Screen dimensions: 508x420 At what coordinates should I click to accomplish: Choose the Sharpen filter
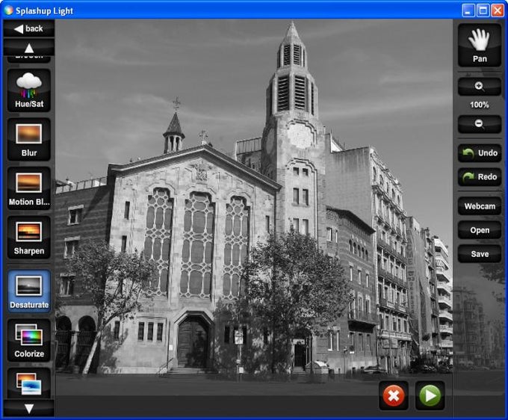pyautogui.click(x=29, y=238)
